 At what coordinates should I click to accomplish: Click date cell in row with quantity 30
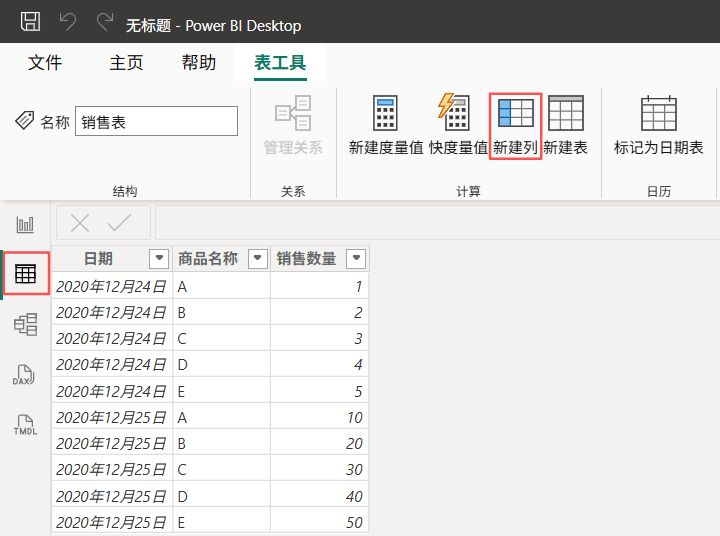point(112,470)
